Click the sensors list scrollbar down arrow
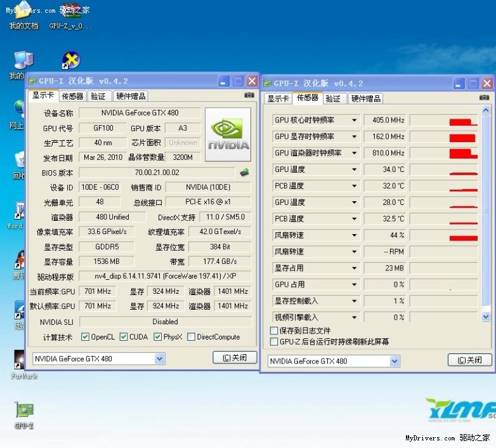This screenshot has width=496, height=448. 486,316
